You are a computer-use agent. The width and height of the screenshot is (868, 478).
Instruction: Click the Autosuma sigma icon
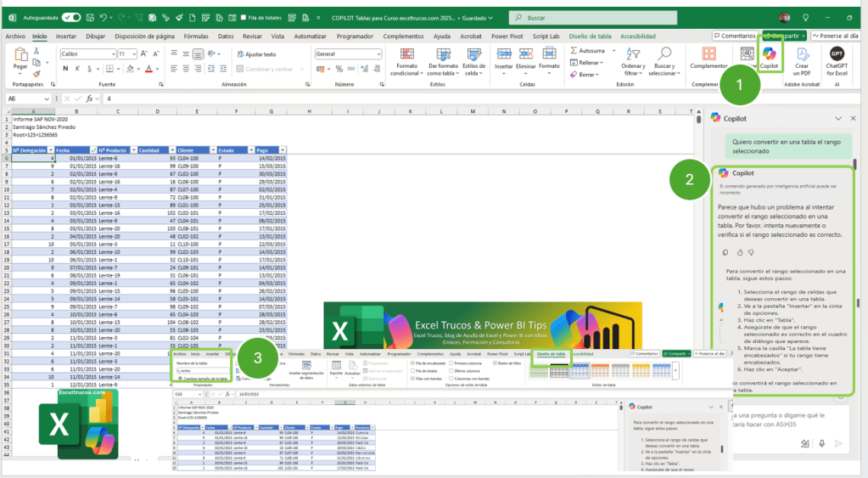pyautogui.click(x=574, y=50)
